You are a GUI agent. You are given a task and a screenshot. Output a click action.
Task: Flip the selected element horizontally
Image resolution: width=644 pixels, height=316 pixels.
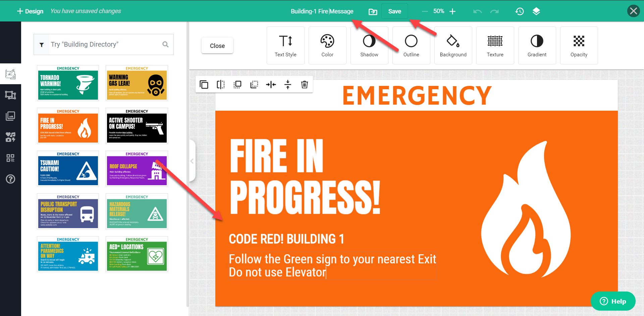221,85
